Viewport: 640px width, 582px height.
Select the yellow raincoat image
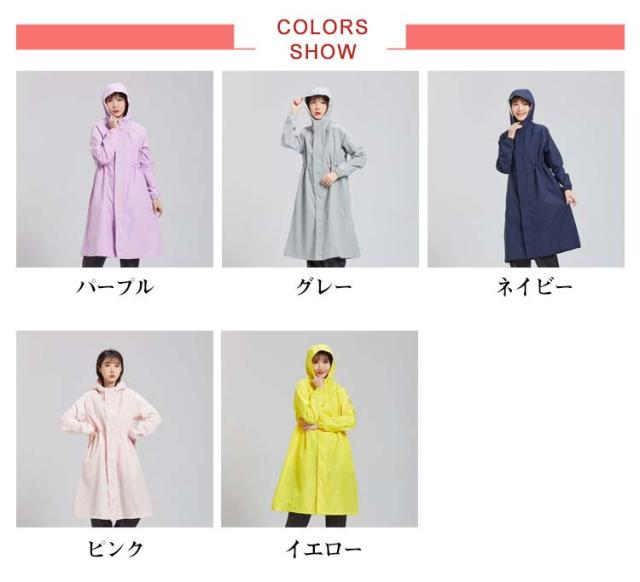point(320,429)
